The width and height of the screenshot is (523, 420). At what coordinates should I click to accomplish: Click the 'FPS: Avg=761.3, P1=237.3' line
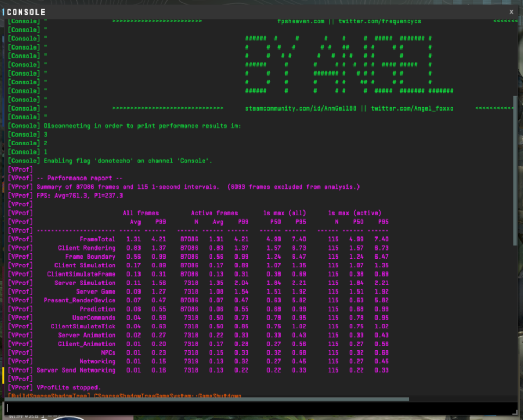(x=80, y=196)
